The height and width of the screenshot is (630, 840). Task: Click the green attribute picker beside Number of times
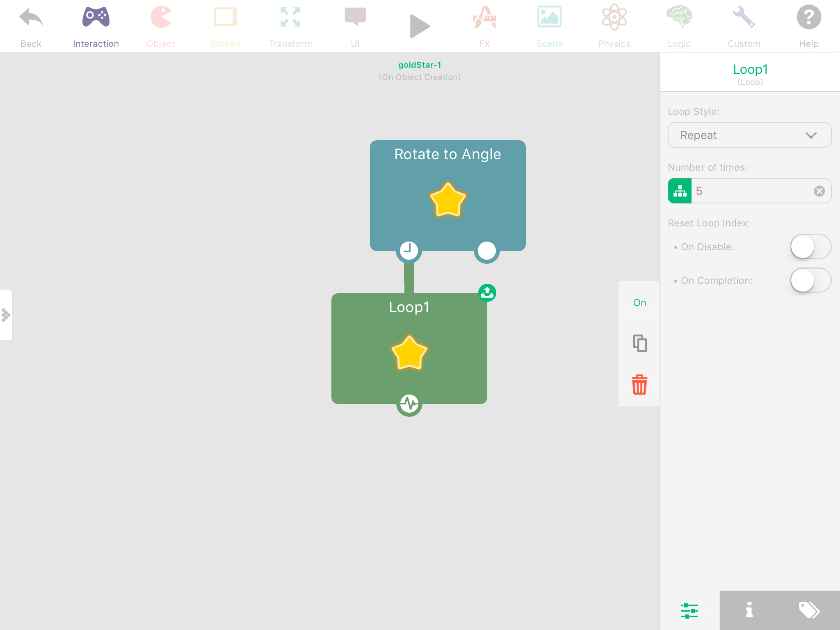pos(680,191)
